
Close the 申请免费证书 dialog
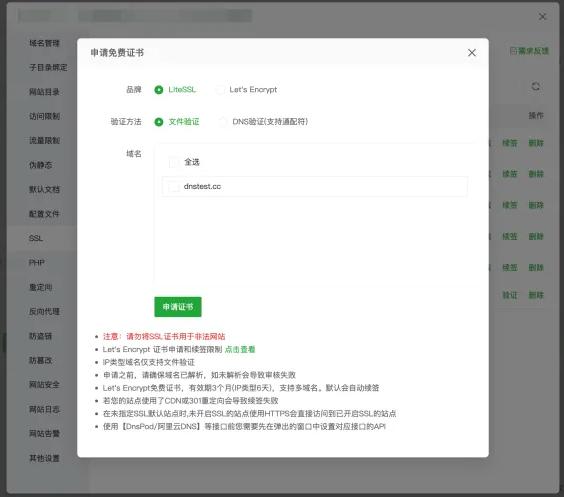pos(472,53)
